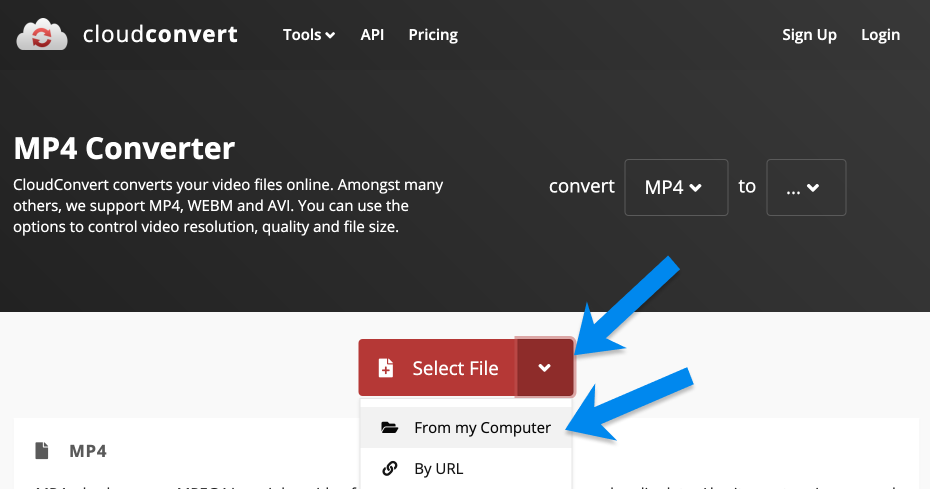Screen dimensions: 930x489
Task: Click the document icon beside MP4 heading
Action: point(42,450)
